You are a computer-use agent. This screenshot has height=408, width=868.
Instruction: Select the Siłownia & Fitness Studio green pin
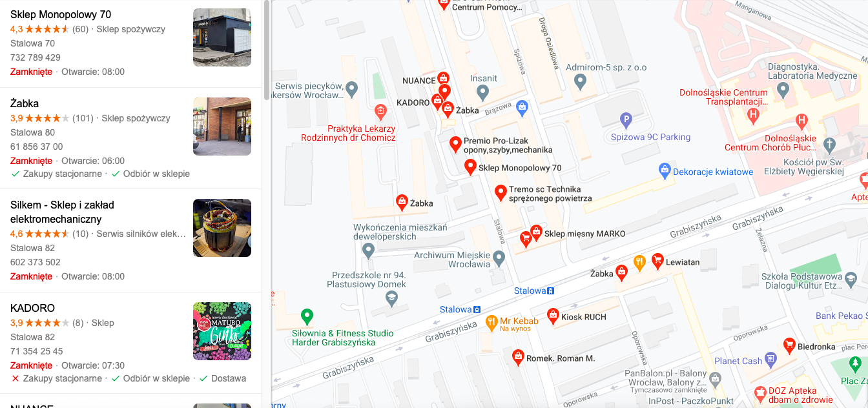pos(307,316)
